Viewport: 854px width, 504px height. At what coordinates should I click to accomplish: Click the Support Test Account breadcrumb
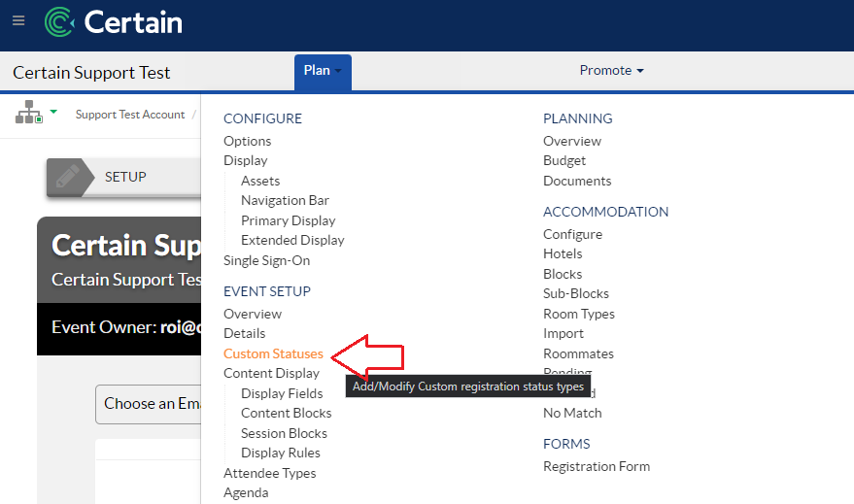coord(129,115)
